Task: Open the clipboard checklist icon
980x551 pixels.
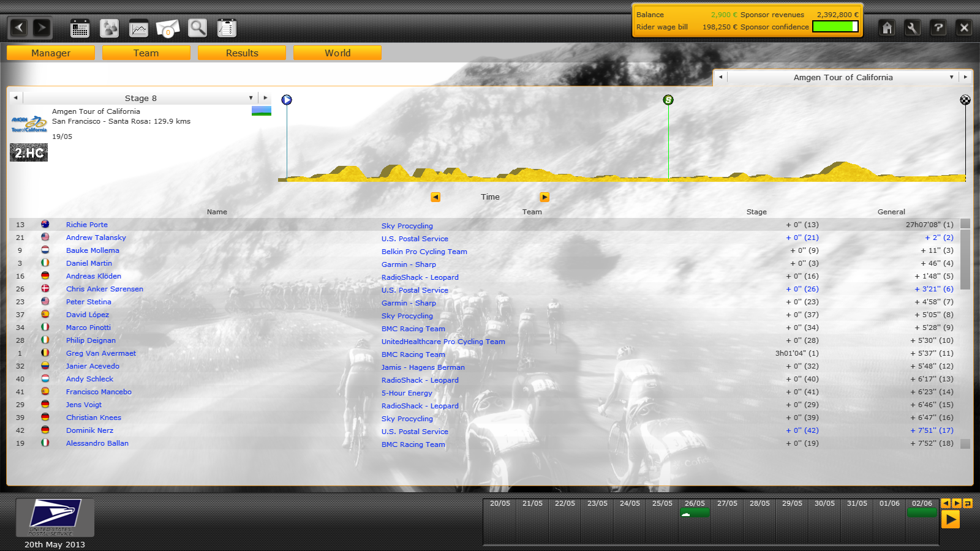Action: [x=227, y=28]
